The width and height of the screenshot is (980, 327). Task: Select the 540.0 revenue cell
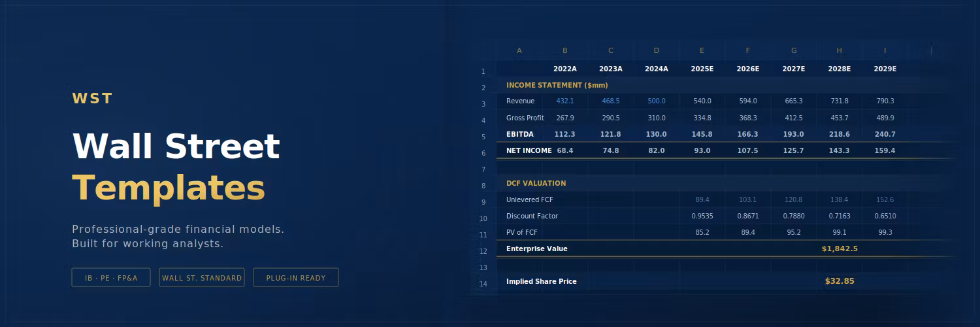coord(702,101)
